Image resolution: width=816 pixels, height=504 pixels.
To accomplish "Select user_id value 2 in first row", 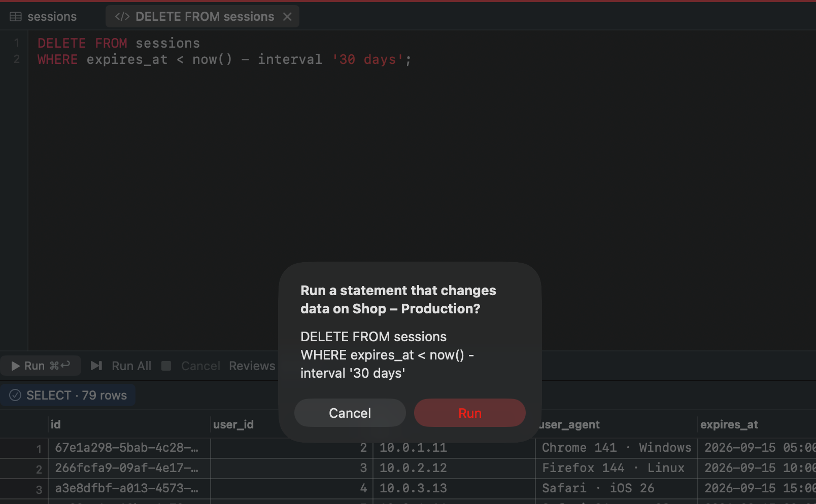I will (x=292, y=448).
